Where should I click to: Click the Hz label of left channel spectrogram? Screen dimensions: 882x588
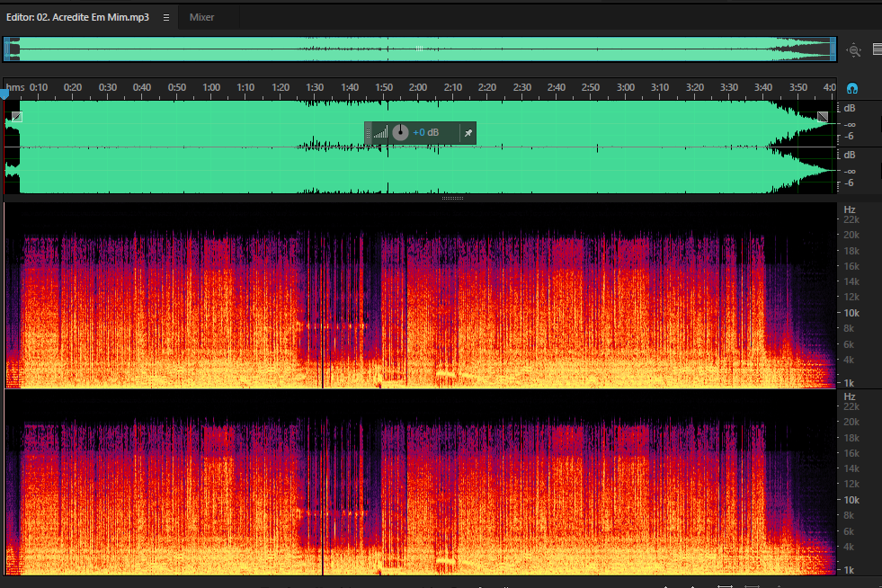pyautogui.click(x=850, y=209)
